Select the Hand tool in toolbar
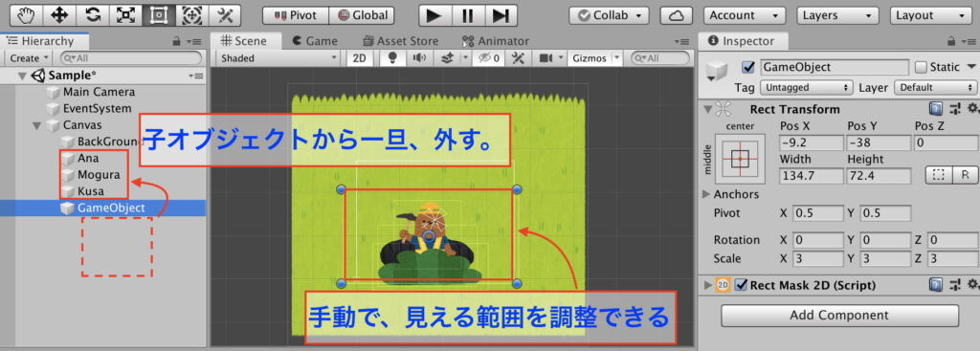The image size is (980, 351). (26, 15)
